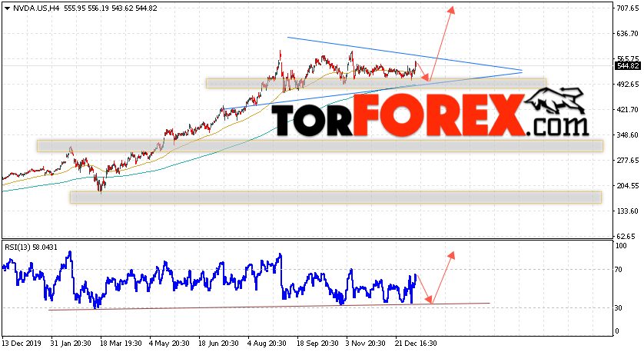
Task: Select the NVDA.US,H4 symbol label
Action: click(x=36, y=8)
